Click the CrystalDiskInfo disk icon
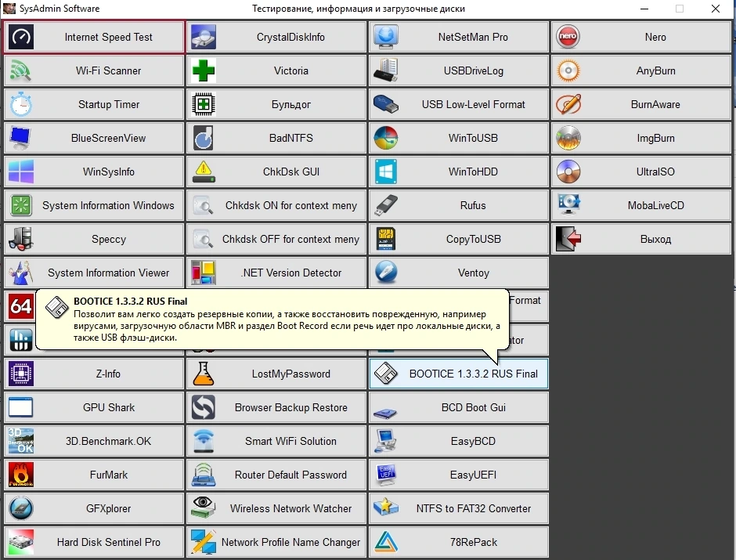Screen dimensions: 736x560 [204, 37]
